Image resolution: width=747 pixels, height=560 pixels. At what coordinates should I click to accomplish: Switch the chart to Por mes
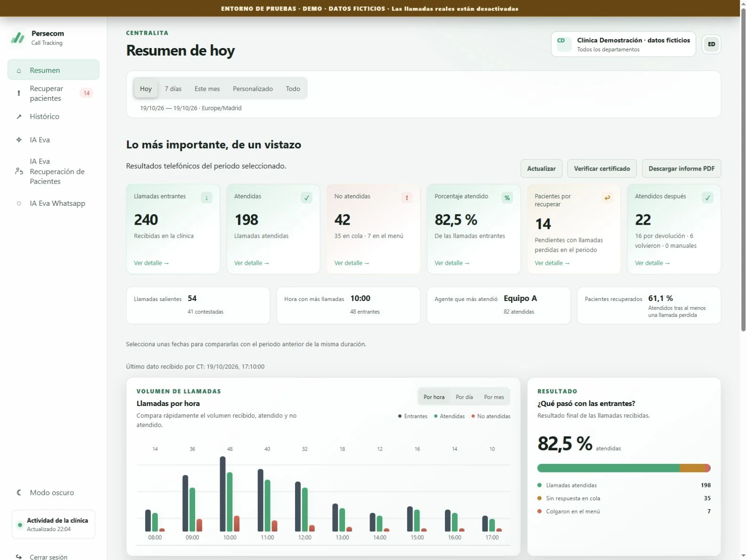point(494,397)
